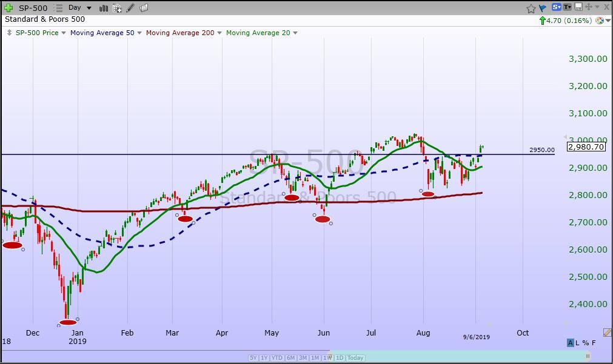The image size is (613, 364).
Task: Click the 3,300.00 price axis label
Action: click(588, 59)
